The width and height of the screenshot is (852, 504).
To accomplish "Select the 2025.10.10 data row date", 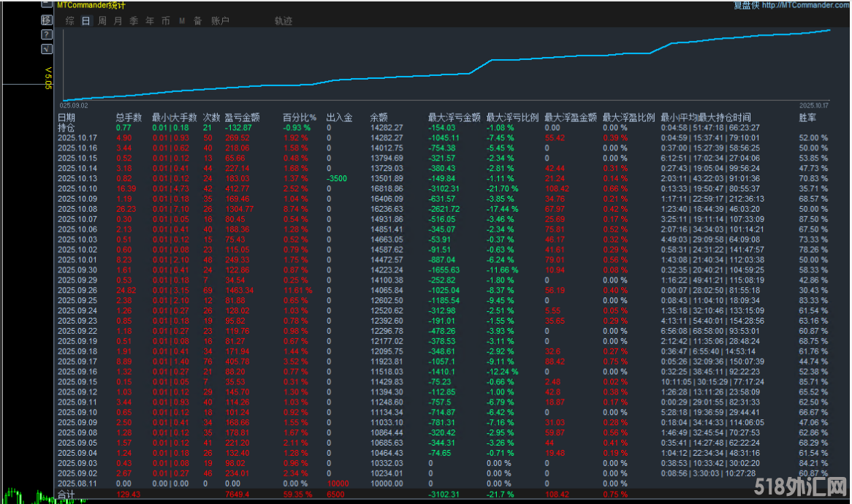I will [77, 188].
